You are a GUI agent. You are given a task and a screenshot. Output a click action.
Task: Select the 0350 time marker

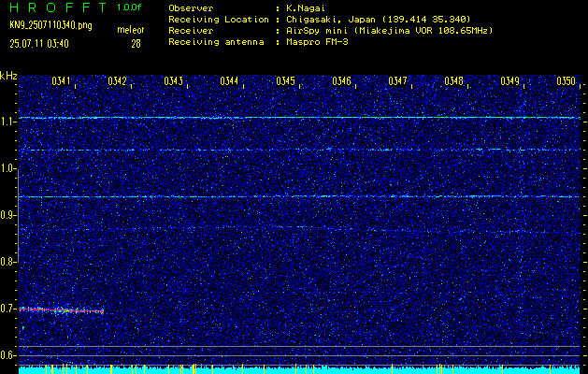566,81
